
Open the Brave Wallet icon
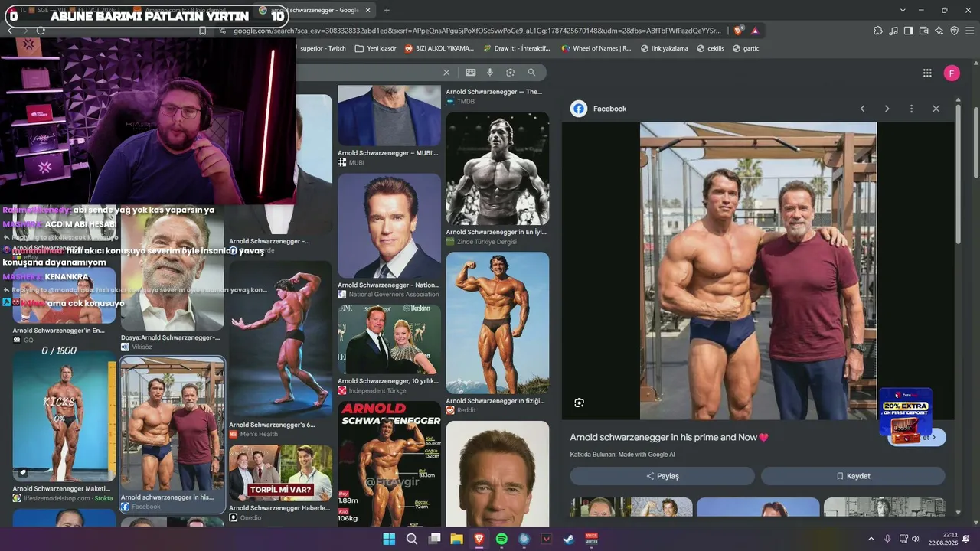924,31
